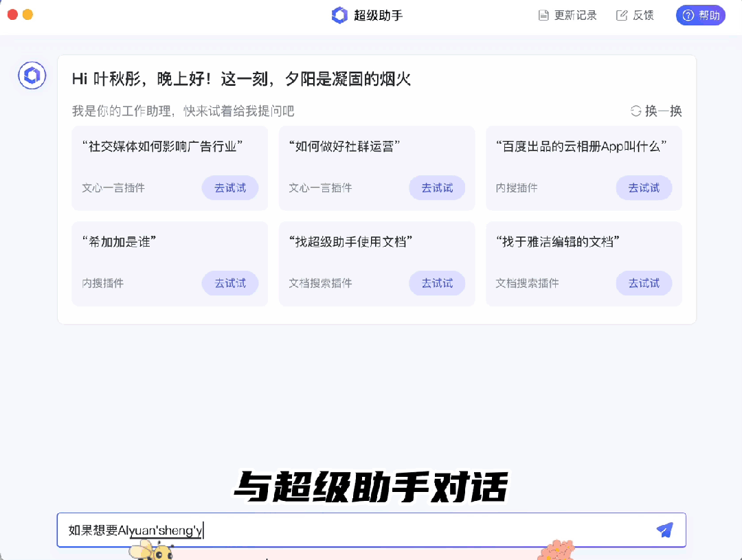Select the 希加加是谁 suggestion card

pyautogui.click(x=119, y=242)
